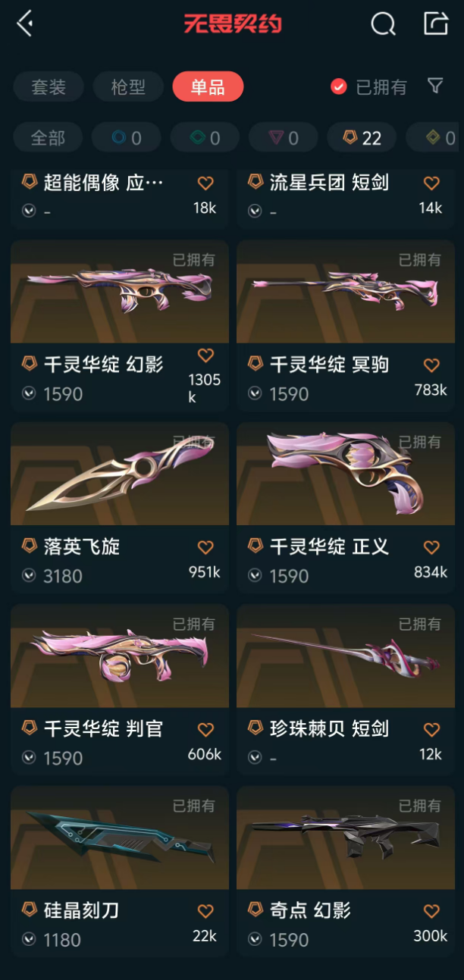Screen dimensions: 464x980
Task: Favorite 奇点 幻影 with heart icon
Action: pyautogui.click(x=431, y=911)
